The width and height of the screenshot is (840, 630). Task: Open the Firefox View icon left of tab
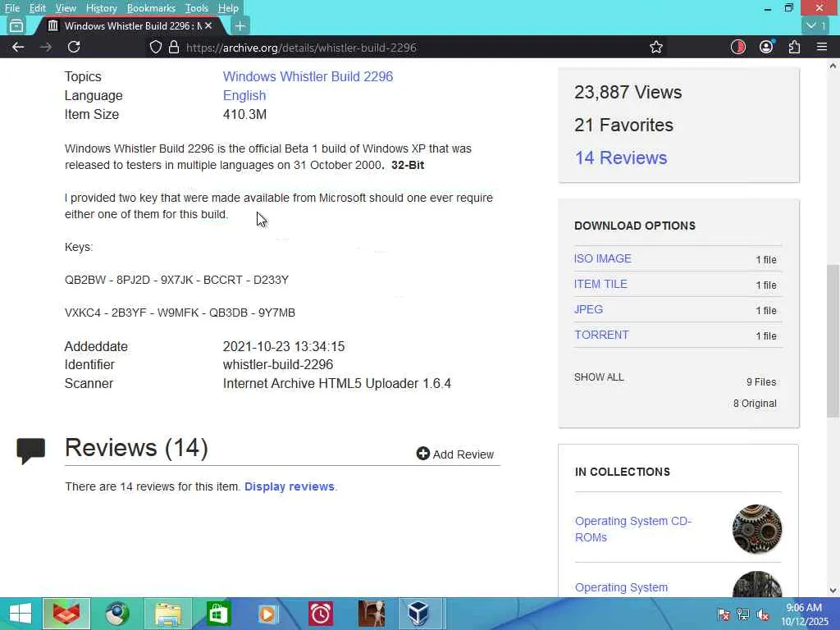point(16,25)
